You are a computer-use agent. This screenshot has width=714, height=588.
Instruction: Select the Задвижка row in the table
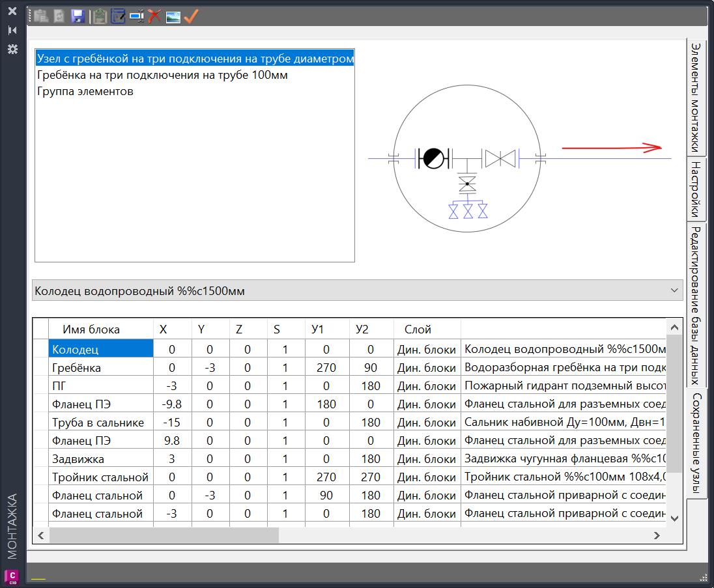101,459
